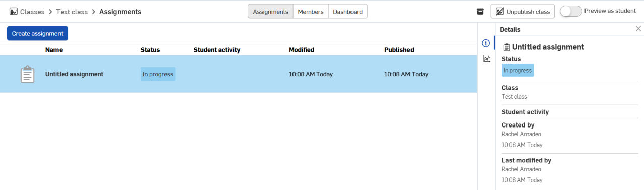This screenshot has width=644, height=190.
Task: Switch to the Dashboard tab
Action: [348, 12]
